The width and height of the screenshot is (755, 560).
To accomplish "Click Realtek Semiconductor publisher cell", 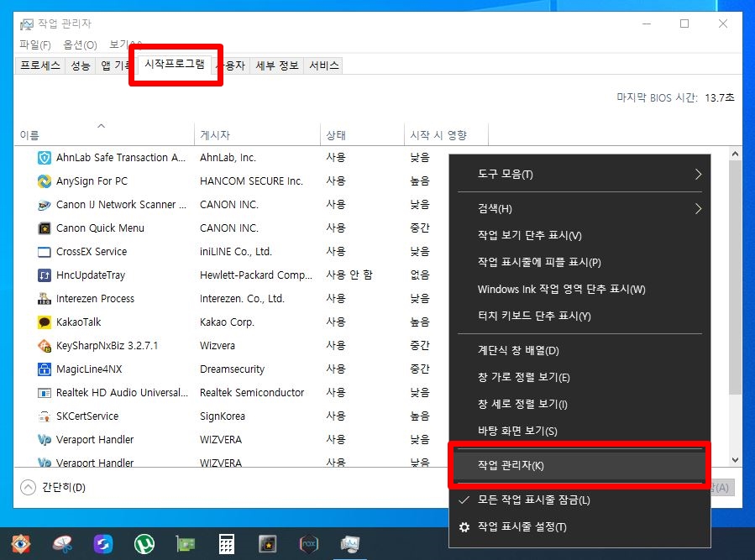I will tap(252, 393).
